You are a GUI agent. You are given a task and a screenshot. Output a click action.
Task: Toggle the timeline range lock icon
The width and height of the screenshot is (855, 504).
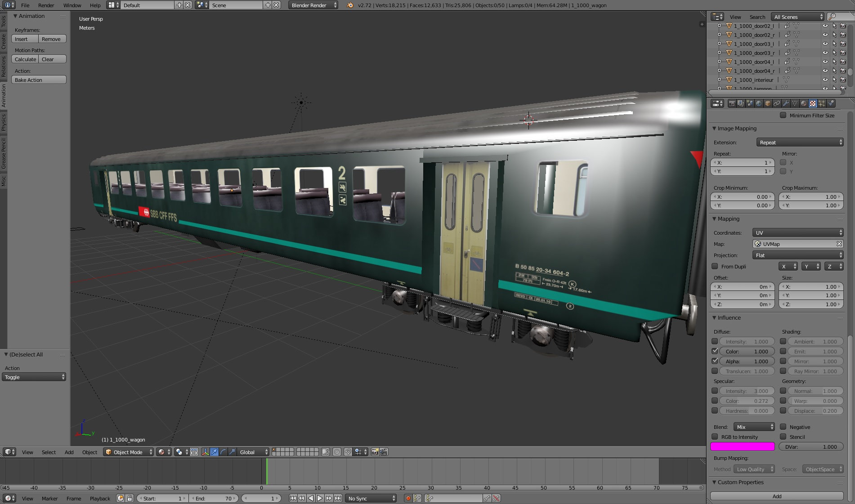click(x=130, y=498)
